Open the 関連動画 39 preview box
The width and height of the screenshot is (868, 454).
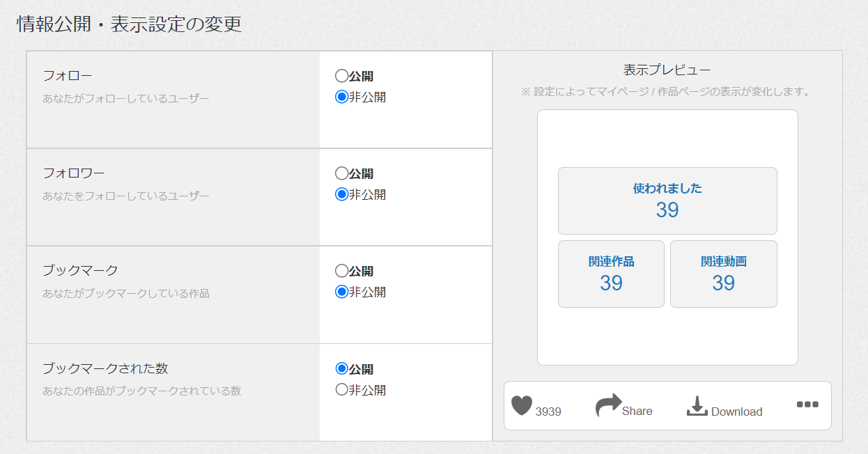[x=723, y=274]
